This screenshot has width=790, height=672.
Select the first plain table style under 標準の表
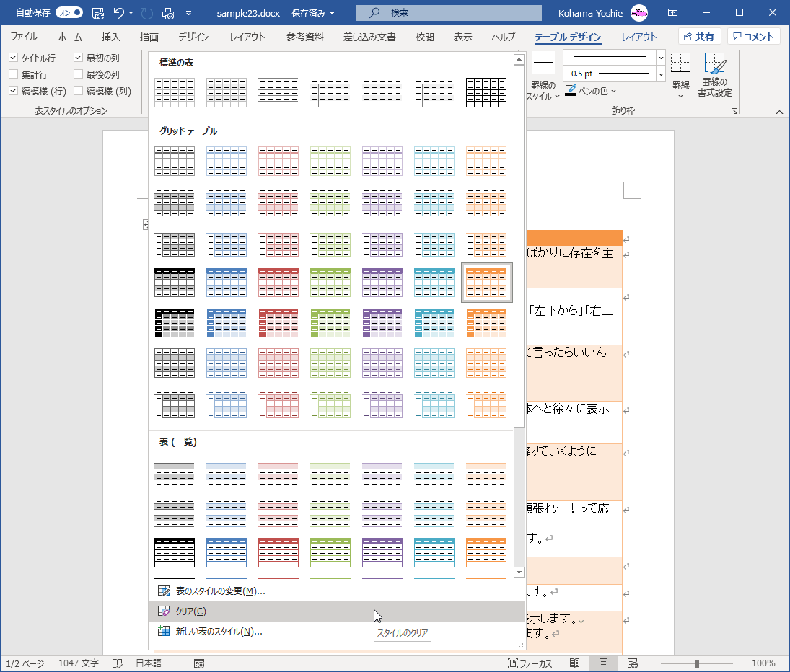point(175,92)
